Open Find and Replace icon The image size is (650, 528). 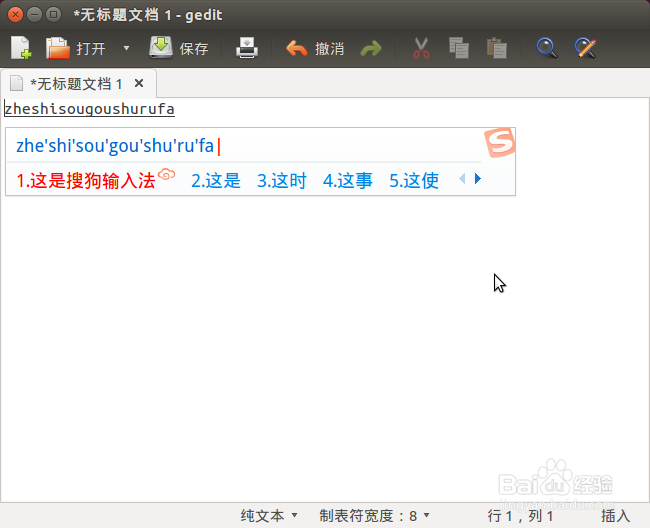click(x=585, y=48)
